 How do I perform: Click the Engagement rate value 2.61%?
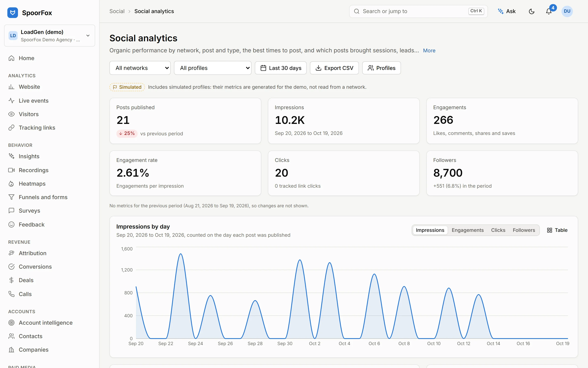coord(133,173)
